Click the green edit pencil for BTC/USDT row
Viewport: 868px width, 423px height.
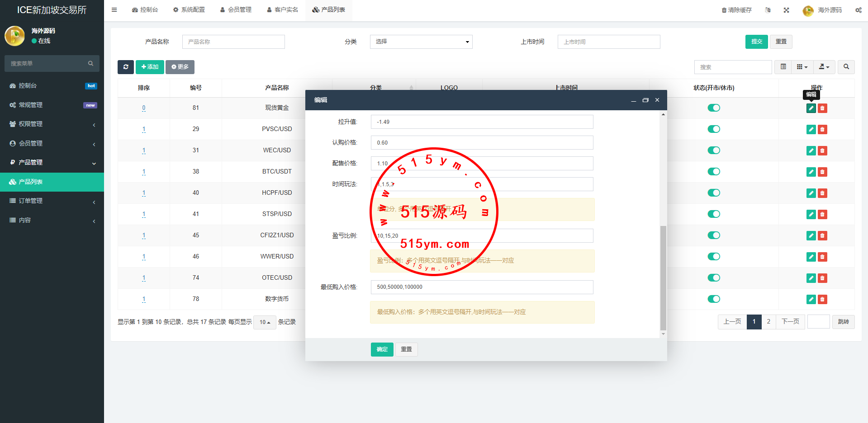(811, 172)
